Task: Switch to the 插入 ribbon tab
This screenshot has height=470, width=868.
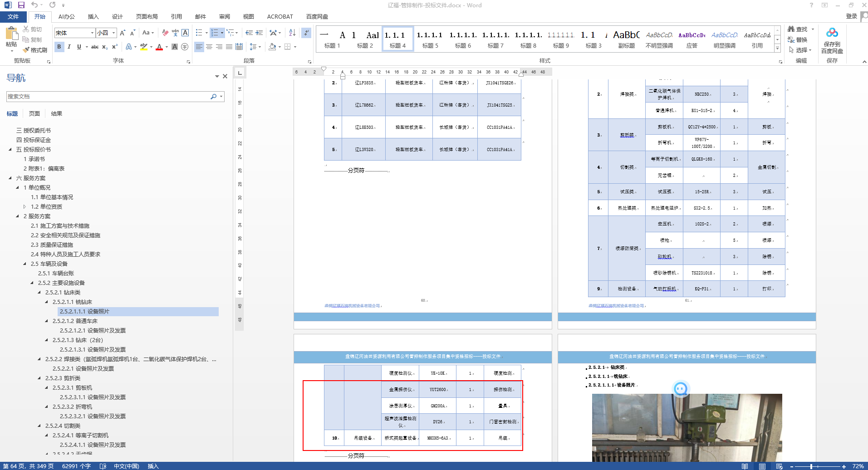Action: click(x=93, y=17)
